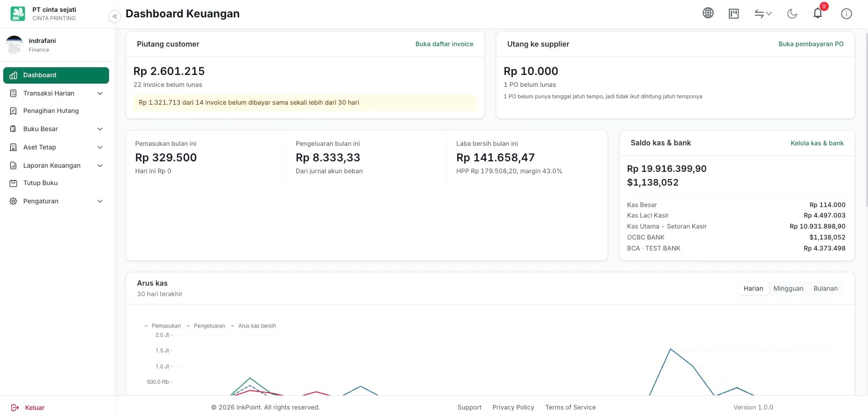Click the OCBC BANK balance row
Screen dimensions: 868x415
736,237
